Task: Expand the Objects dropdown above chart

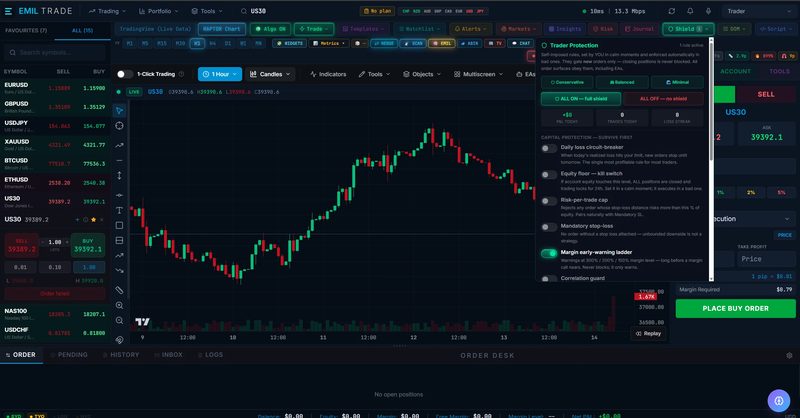Action: (x=421, y=74)
